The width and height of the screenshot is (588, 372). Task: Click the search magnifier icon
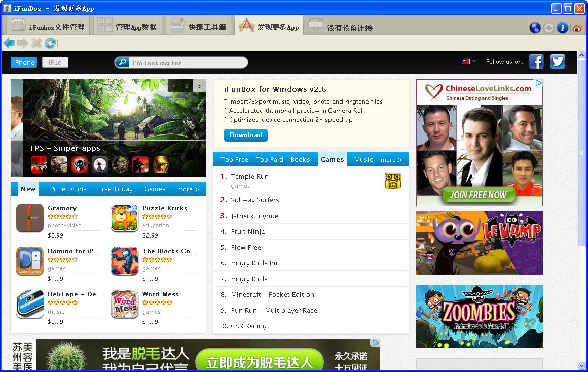(122, 62)
